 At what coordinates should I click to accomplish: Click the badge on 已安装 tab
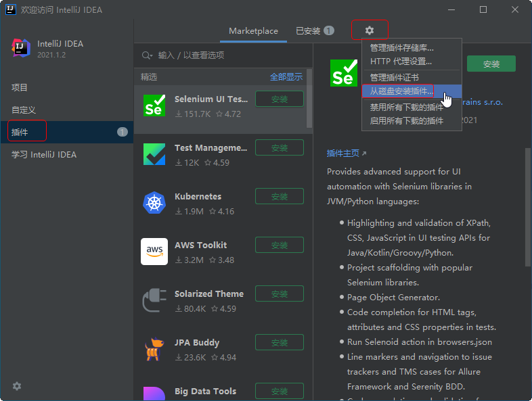(x=329, y=30)
